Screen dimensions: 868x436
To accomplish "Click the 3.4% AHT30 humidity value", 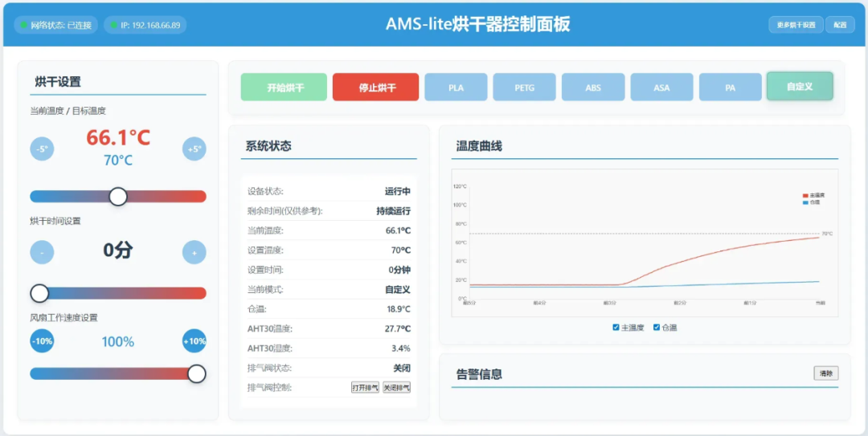I will tap(402, 348).
